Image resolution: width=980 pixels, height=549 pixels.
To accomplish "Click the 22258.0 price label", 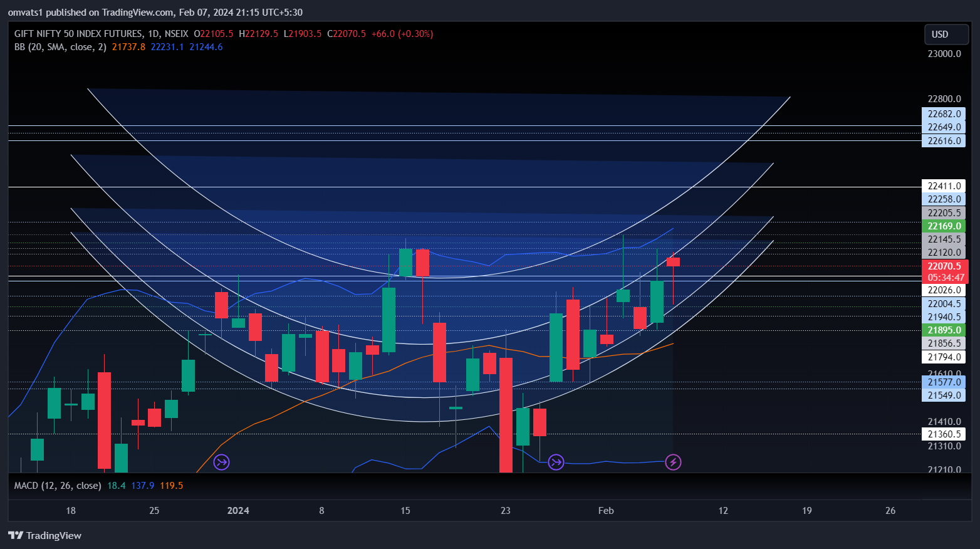I will (944, 199).
